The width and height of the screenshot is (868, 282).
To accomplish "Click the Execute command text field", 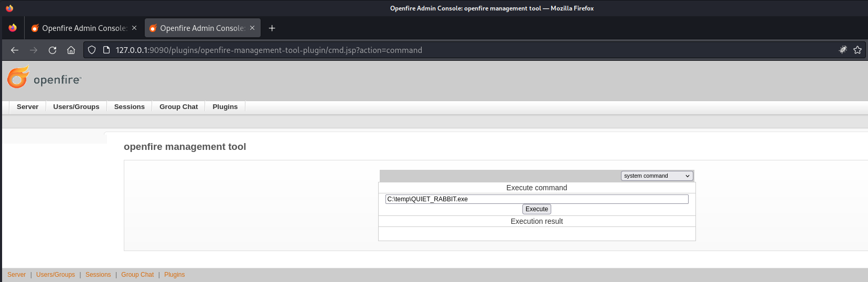I will click(x=536, y=199).
